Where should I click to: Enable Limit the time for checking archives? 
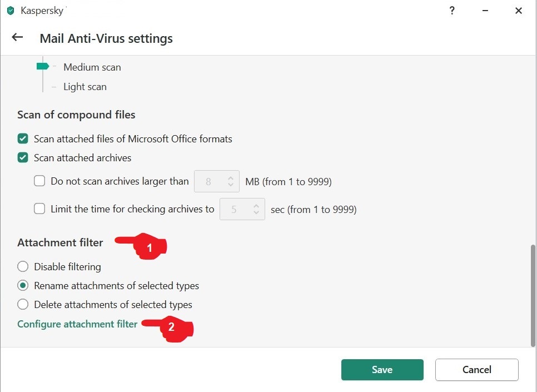click(39, 209)
